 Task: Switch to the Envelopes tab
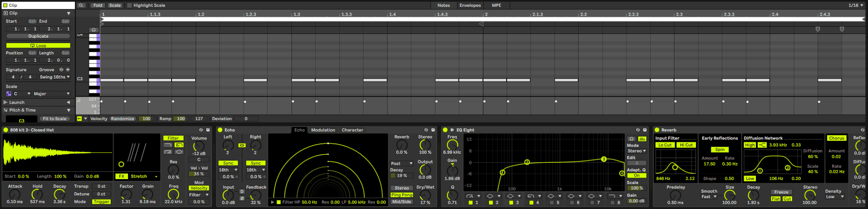(470, 5)
